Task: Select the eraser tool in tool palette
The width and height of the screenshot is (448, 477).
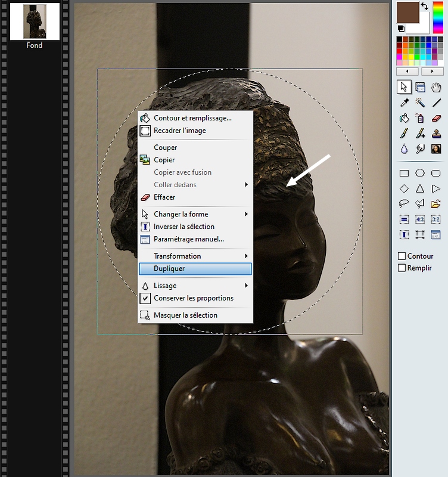Action: [436, 118]
